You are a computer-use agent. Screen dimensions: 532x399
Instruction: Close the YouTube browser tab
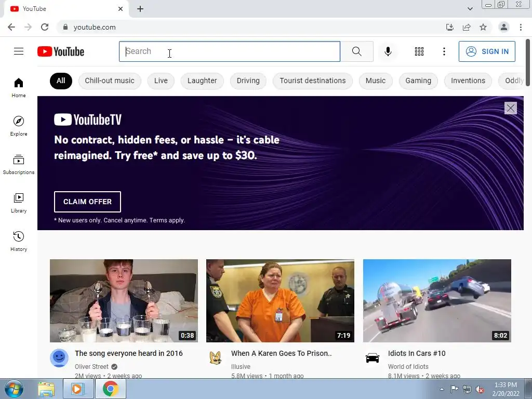(121, 9)
